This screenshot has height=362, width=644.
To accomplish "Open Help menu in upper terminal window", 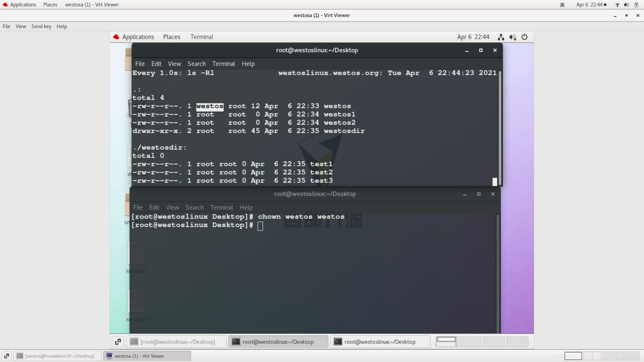I will [x=248, y=64].
